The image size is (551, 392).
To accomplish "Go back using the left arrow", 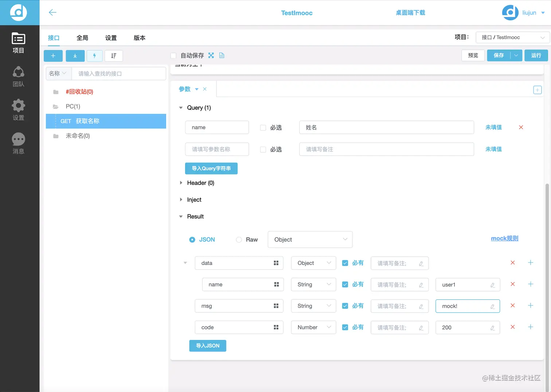I will tap(52, 12).
